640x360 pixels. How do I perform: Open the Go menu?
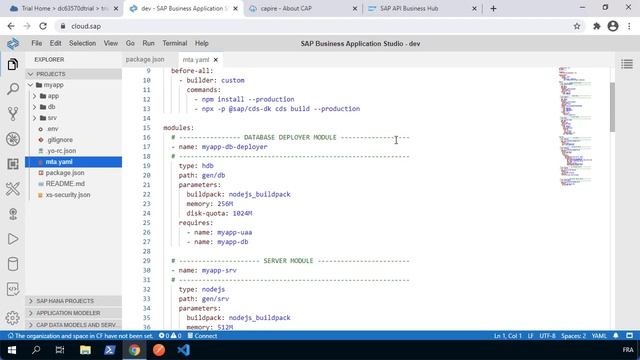point(130,43)
